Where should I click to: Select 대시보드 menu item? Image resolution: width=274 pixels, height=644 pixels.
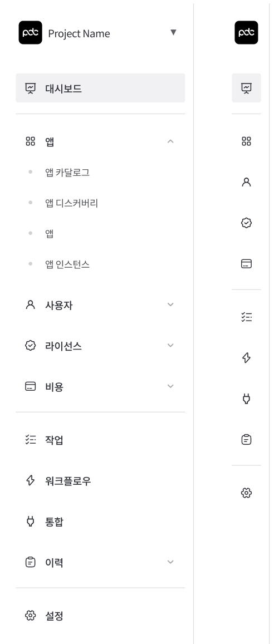point(100,88)
